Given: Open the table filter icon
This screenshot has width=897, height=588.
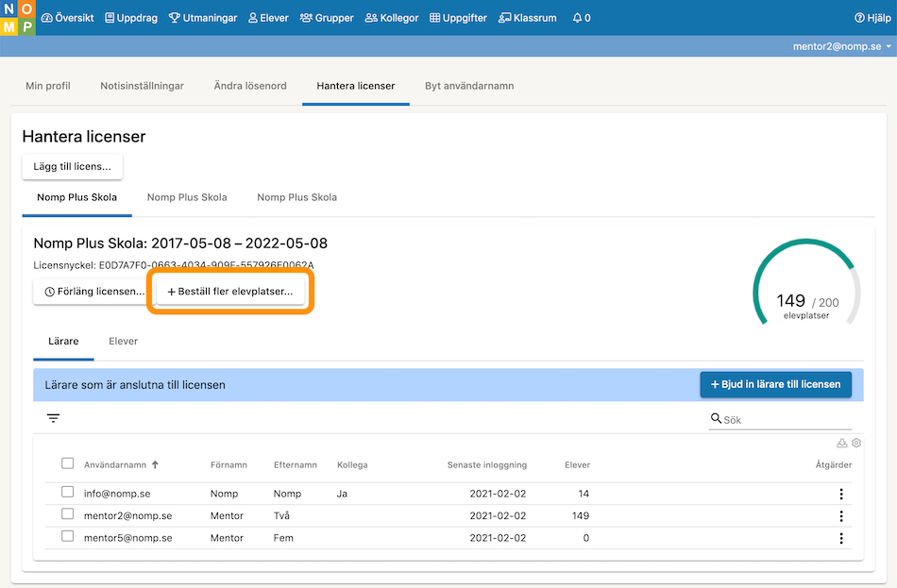Looking at the screenshot, I should click(x=53, y=419).
